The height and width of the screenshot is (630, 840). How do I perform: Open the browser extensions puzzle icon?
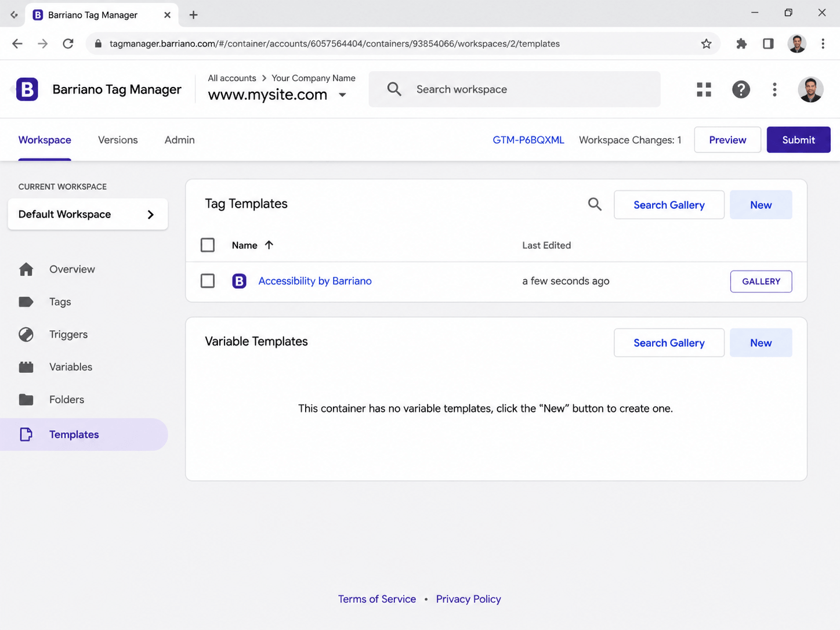(x=741, y=44)
